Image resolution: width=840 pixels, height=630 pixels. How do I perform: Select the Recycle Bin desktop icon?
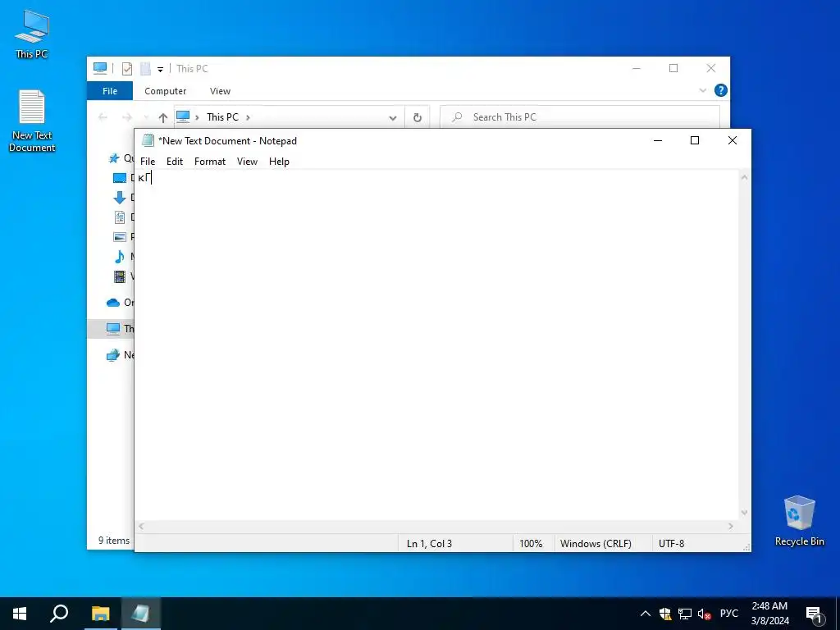tap(799, 521)
